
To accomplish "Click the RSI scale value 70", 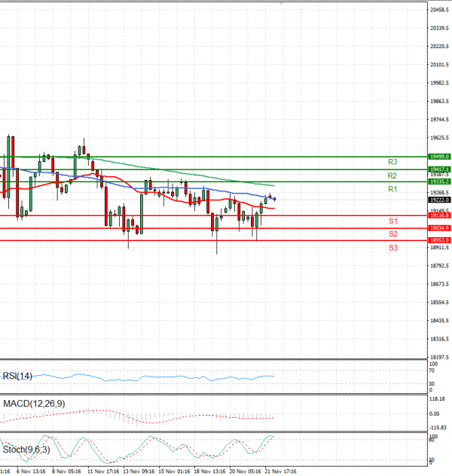I will [432, 371].
